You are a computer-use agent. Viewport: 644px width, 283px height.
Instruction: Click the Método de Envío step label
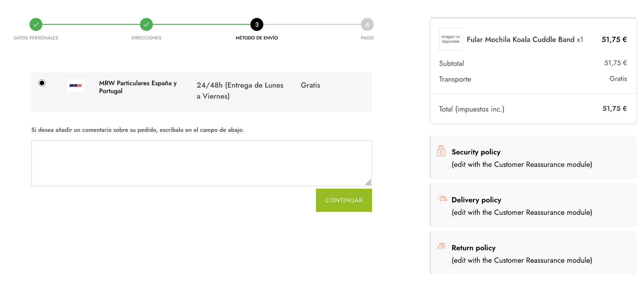click(x=257, y=38)
